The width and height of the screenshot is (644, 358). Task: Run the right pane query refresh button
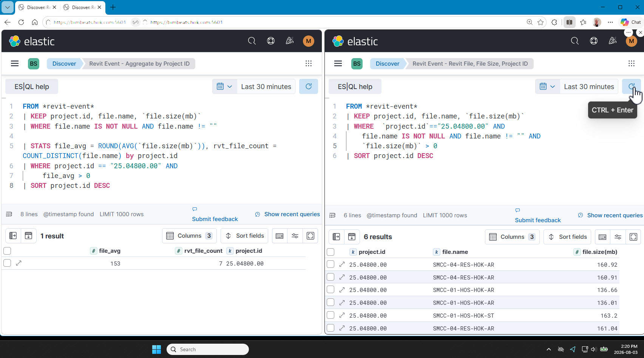632,86
